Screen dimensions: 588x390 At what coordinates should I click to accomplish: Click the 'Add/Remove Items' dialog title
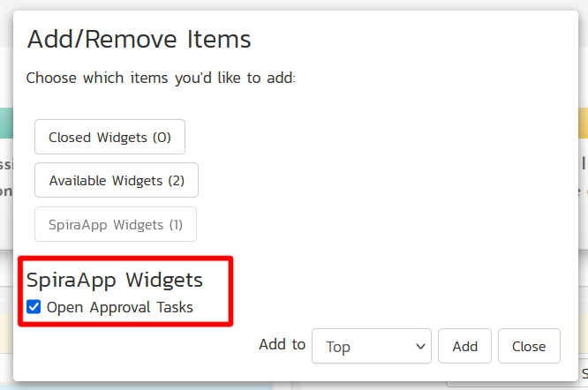(x=139, y=40)
